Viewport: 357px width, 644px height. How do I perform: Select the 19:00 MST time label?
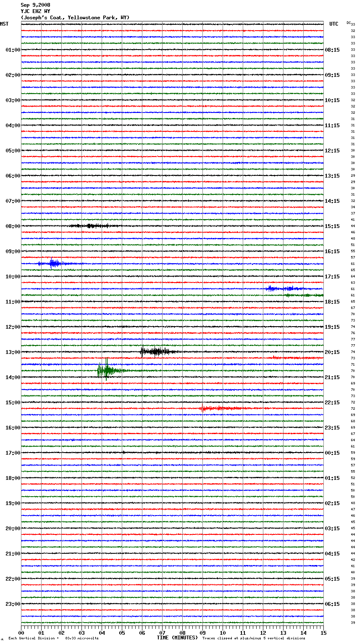coord(13,503)
